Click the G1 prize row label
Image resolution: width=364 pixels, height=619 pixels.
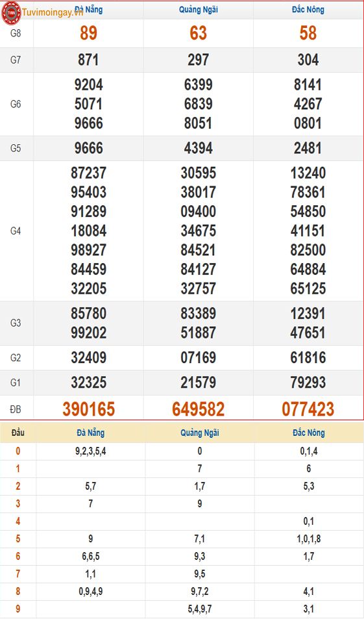pos(16,383)
